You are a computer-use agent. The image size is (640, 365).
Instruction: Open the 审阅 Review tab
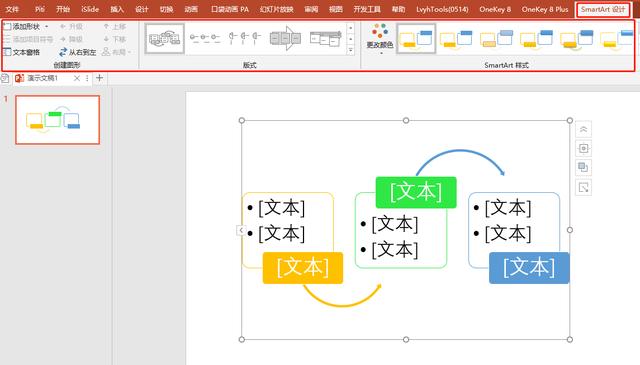click(311, 9)
